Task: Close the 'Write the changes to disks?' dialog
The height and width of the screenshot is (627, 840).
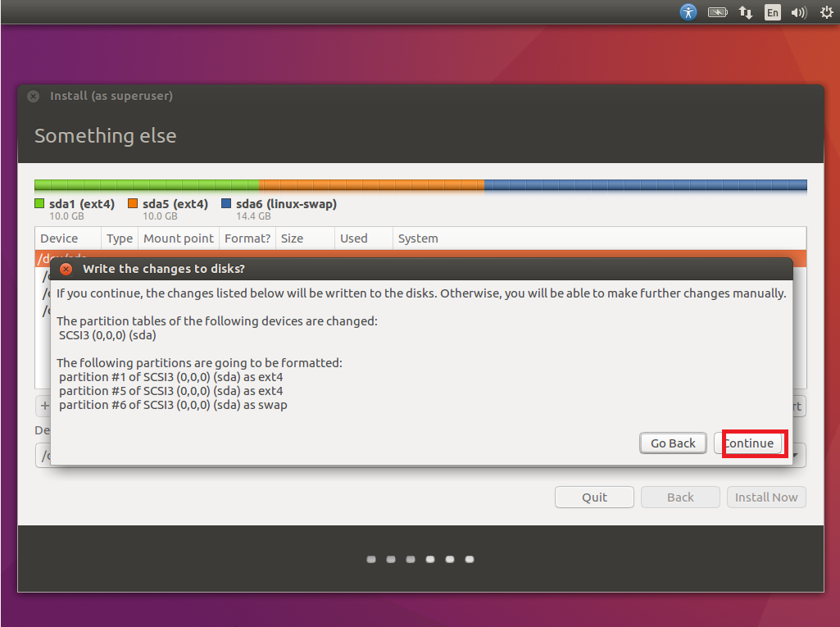Action: point(66,269)
